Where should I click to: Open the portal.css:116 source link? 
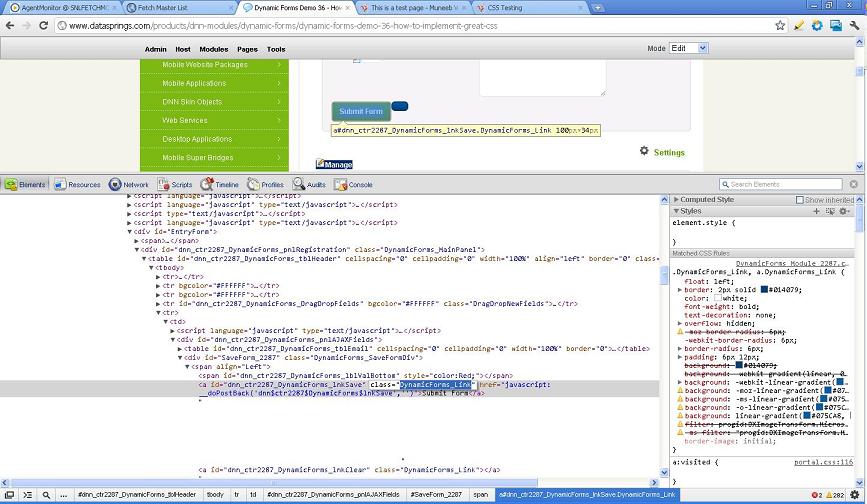[x=823, y=462]
